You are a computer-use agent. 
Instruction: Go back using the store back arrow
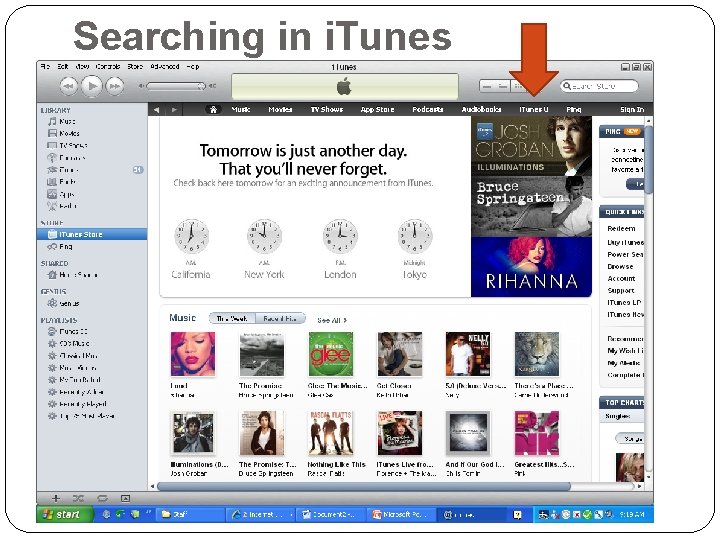(157, 110)
